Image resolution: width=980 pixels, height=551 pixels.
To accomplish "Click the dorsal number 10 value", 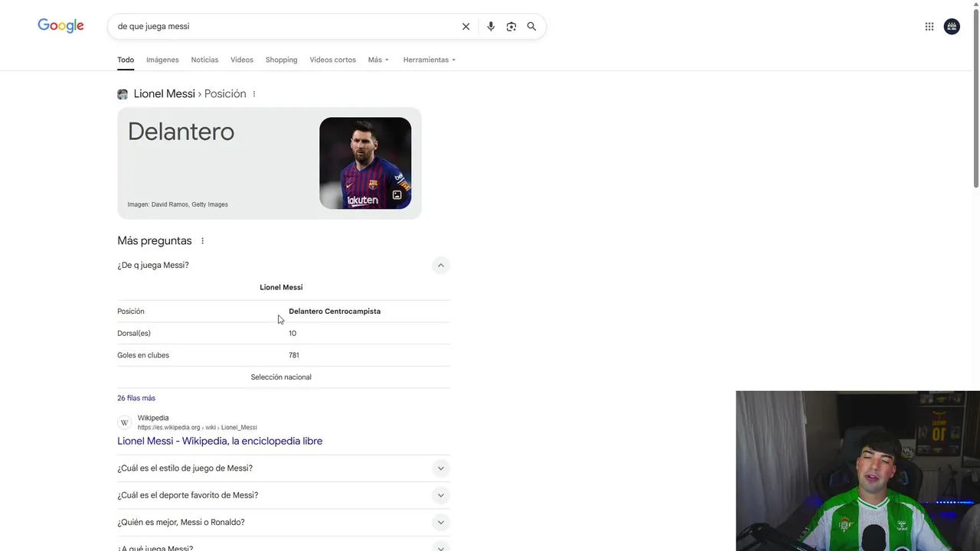I will (292, 334).
